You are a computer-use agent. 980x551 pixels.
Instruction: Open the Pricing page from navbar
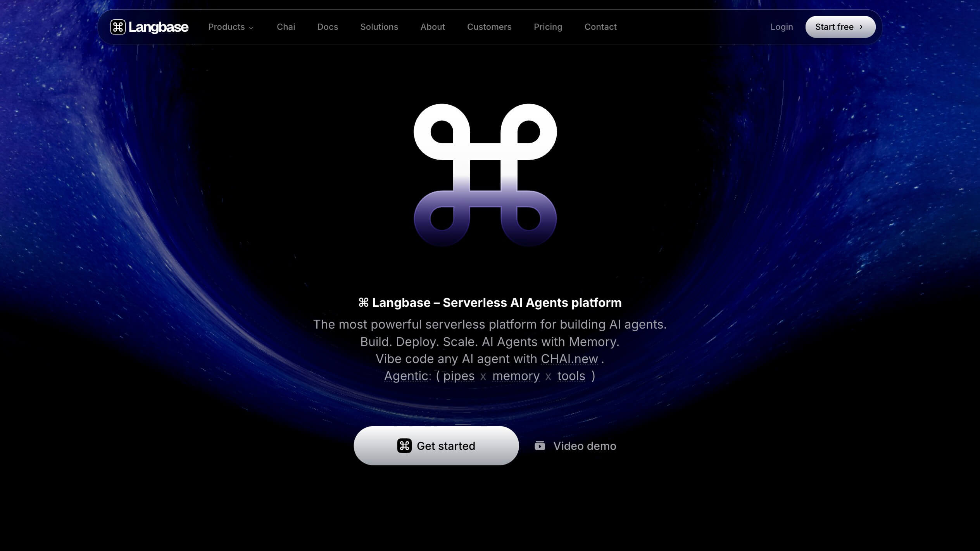pos(548,27)
